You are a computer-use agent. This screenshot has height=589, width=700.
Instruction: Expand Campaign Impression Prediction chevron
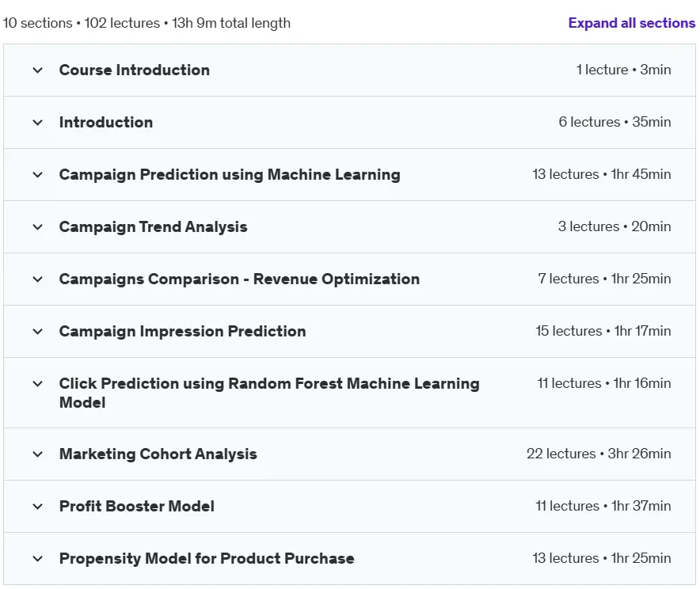tap(38, 331)
